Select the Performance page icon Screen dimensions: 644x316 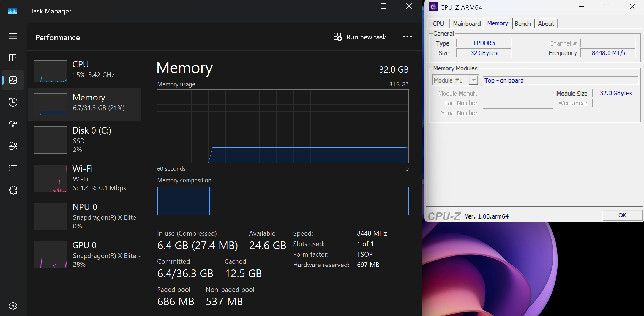tap(13, 80)
